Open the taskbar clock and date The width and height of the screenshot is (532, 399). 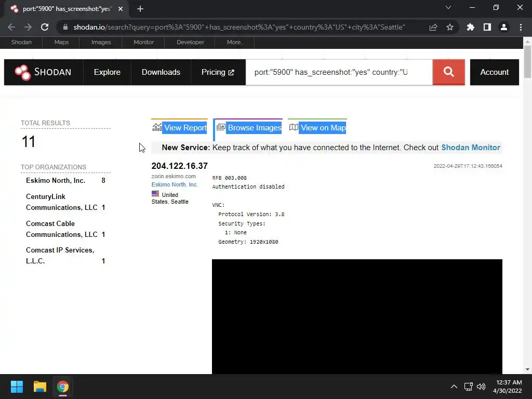pos(507,387)
